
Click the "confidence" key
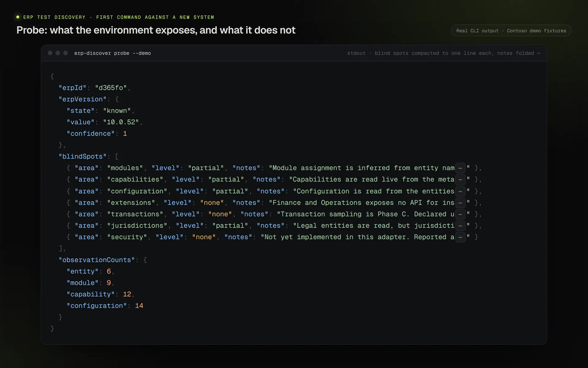91,134
